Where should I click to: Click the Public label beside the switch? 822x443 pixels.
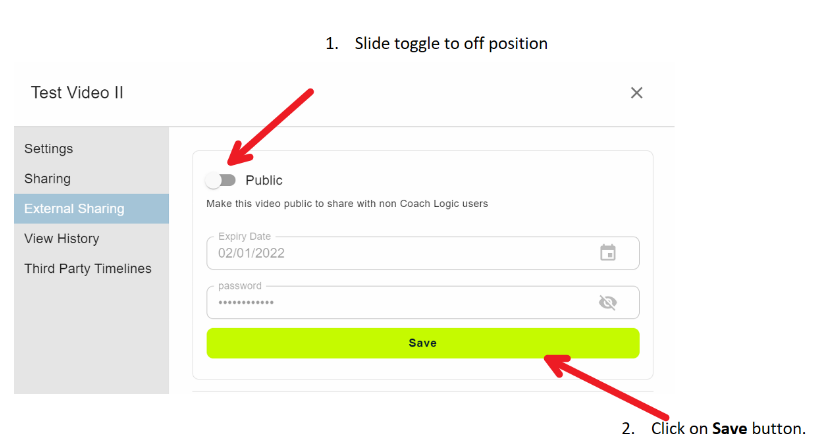point(264,180)
